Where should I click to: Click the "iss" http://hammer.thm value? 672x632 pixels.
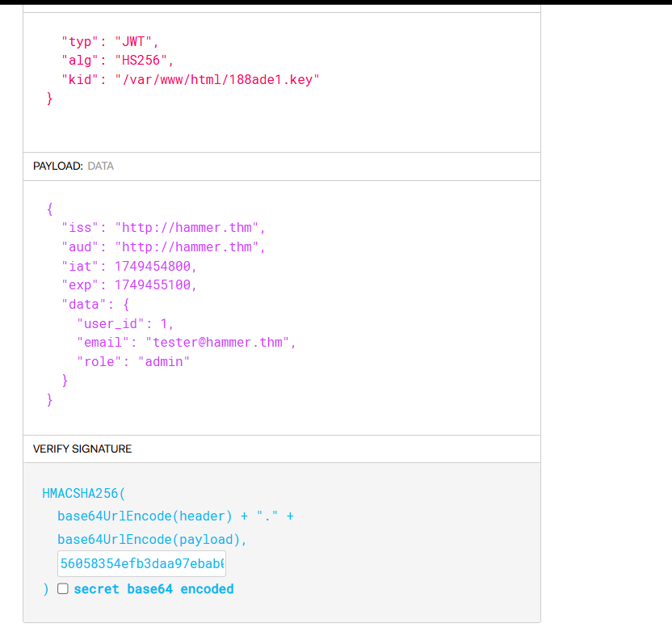[x=189, y=228]
